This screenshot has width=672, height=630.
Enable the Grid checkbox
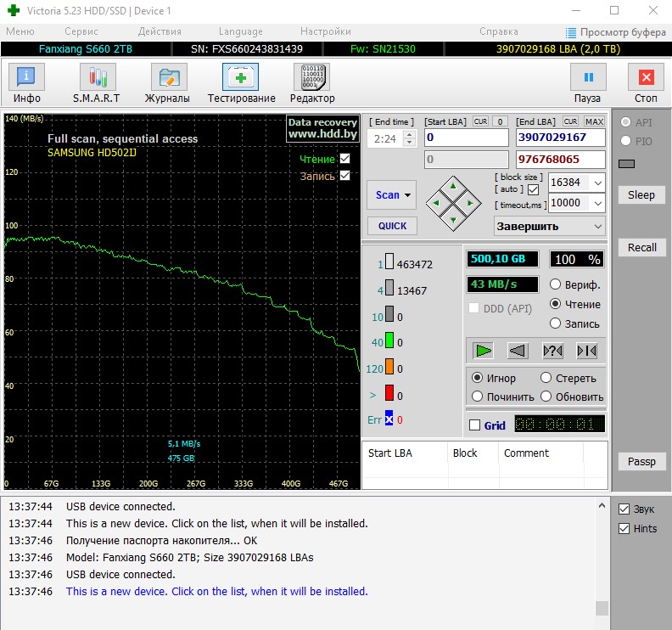(x=475, y=425)
